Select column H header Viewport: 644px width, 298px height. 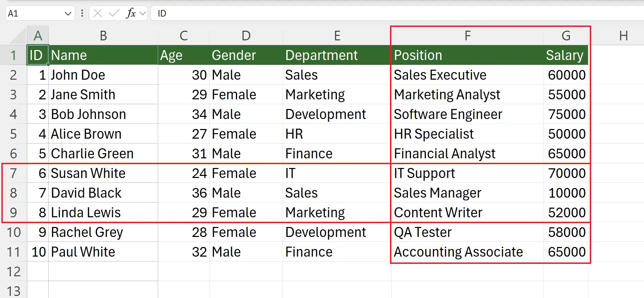pos(623,36)
